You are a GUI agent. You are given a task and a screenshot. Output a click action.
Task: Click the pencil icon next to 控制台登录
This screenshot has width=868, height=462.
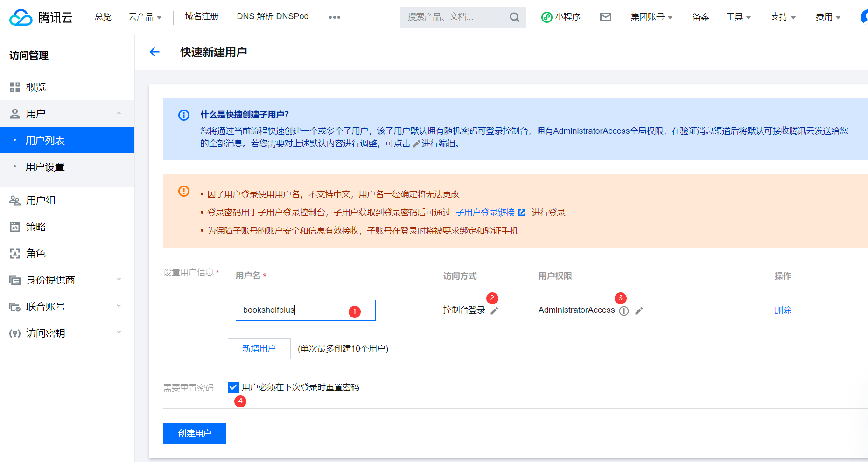495,310
